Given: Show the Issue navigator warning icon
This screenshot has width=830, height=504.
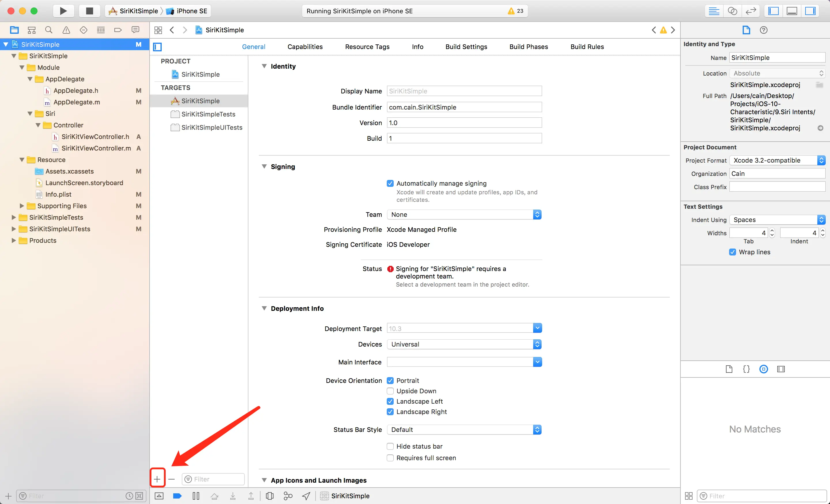Looking at the screenshot, I should coord(66,30).
